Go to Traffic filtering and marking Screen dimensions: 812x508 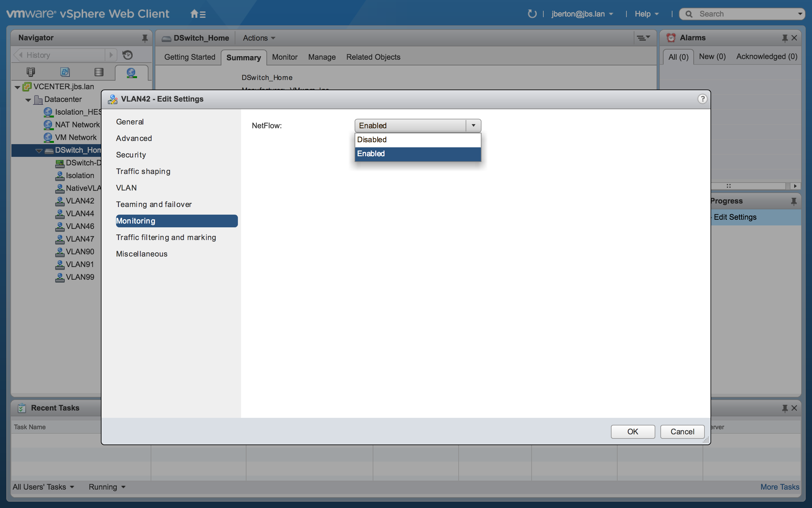pyautogui.click(x=166, y=237)
